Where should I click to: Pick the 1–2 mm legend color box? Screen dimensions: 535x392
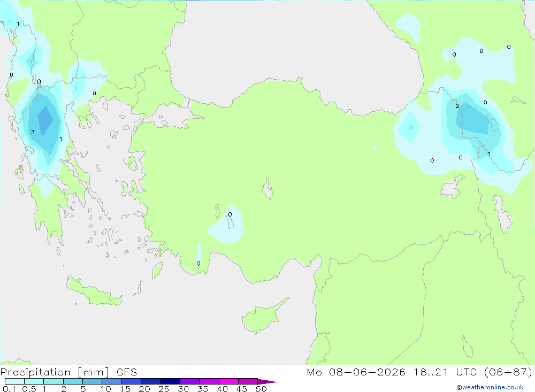[53, 381]
